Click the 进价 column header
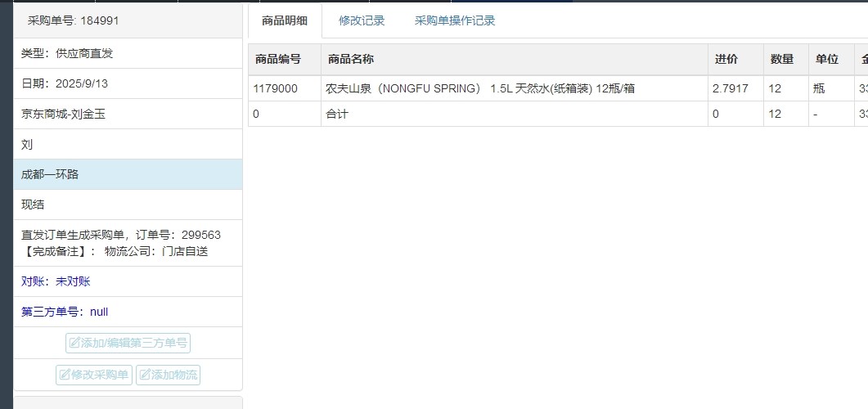Image resolution: width=868 pixels, height=409 pixels. point(726,59)
